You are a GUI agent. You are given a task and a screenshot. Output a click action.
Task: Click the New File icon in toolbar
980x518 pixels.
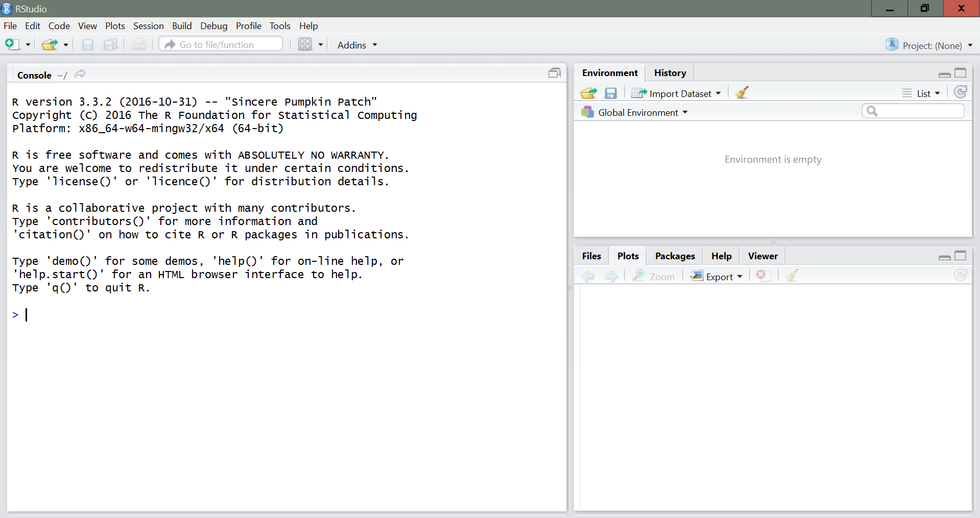point(12,45)
